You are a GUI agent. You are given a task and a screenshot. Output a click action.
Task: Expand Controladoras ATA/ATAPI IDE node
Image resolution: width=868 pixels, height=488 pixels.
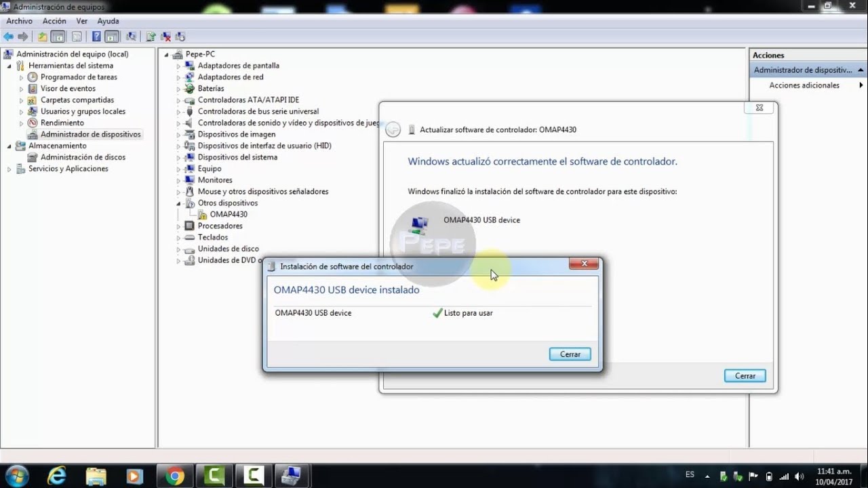tap(179, 100)
